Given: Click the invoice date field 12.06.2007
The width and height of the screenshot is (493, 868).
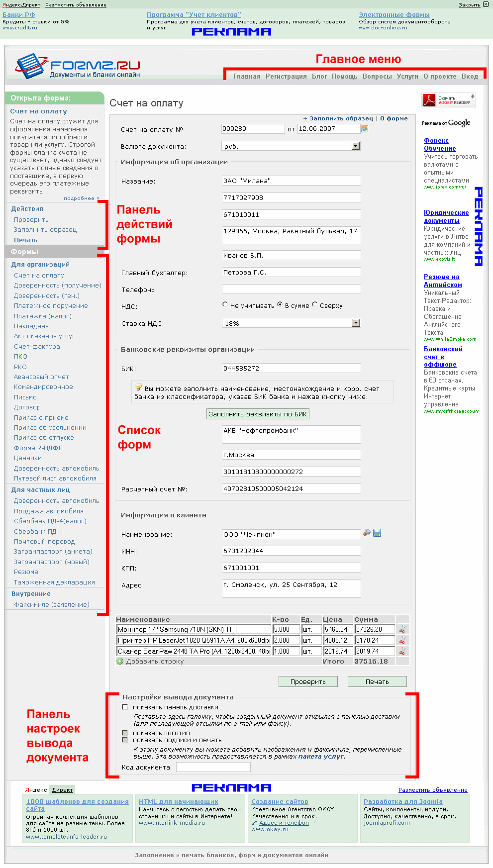Looking at the screenshot, I should coord(329,129).
